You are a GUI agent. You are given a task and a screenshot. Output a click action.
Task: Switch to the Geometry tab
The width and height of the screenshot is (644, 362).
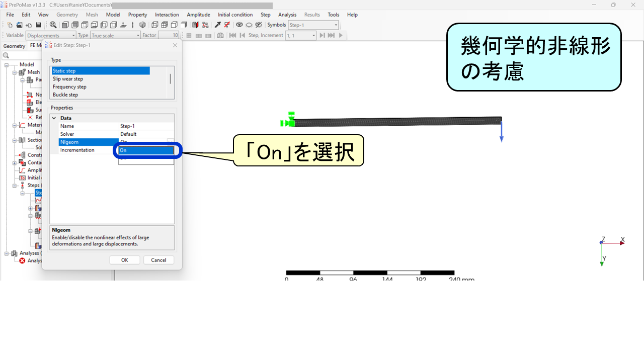tap(14, 46)
